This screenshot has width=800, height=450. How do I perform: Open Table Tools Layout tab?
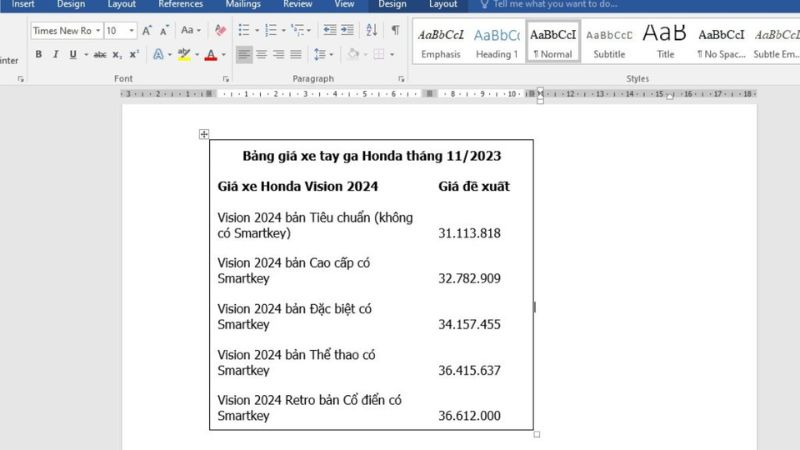click(x=443, y=4)
